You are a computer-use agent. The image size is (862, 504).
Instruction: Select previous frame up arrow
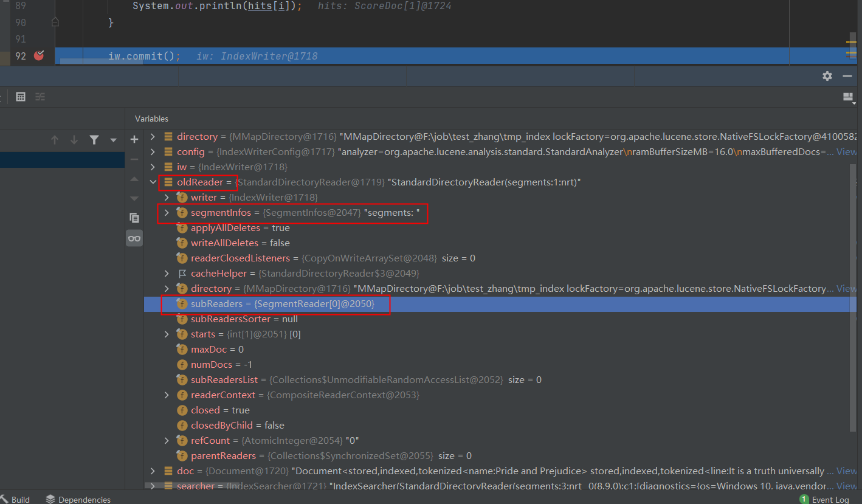[x=55, y=140]
